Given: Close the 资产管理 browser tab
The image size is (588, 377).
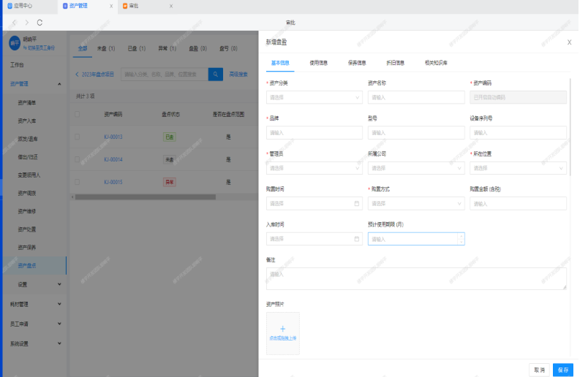Looking at the screenshot, I should point(111,6).
